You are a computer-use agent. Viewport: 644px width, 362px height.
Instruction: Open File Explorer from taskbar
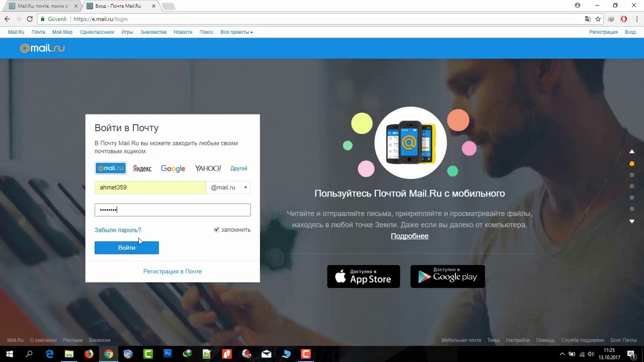69,354
